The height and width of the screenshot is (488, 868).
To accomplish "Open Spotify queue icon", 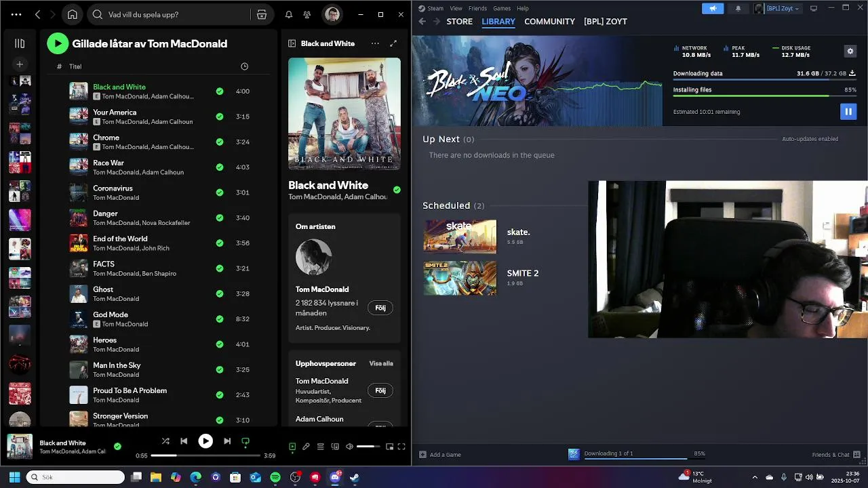I will tap(321, 447).
